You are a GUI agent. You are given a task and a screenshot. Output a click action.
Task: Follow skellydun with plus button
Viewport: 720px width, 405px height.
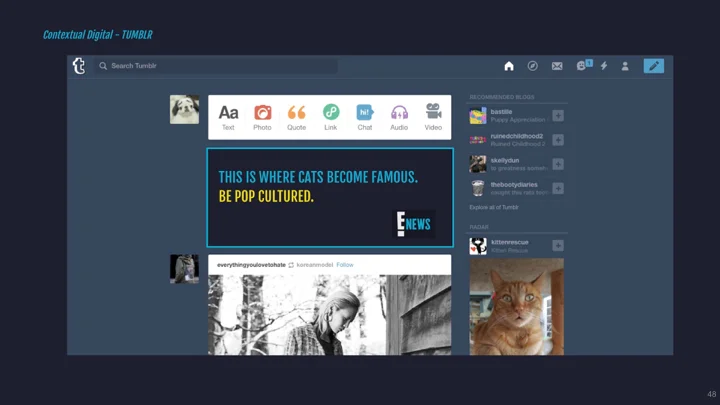[x=558, y=164]
